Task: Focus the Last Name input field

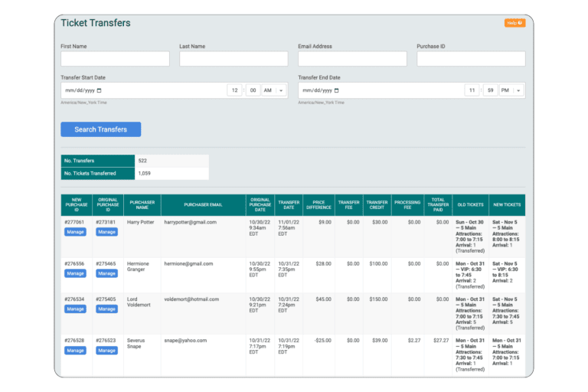Action: (234, 59)
